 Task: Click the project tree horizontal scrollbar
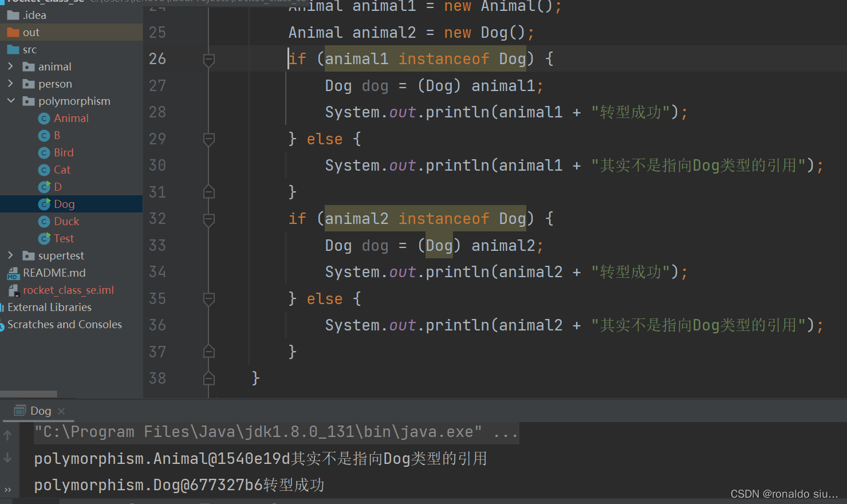pyautogui.click(x=29, y=394)
